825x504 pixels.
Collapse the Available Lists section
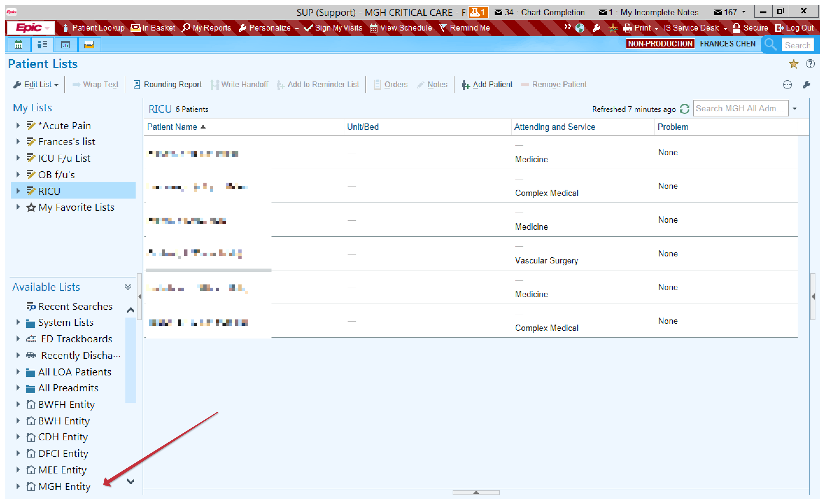[128, 287]
